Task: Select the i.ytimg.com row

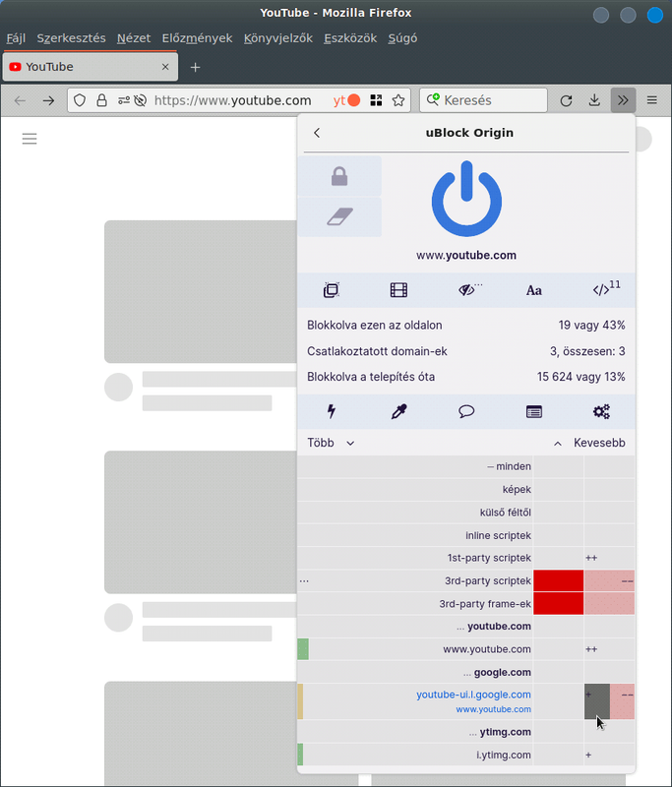Action: [415, 755]
